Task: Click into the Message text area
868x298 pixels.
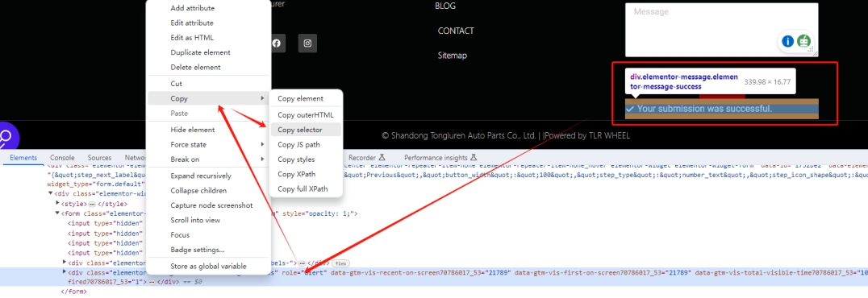Action: click(x=722, y=30)
